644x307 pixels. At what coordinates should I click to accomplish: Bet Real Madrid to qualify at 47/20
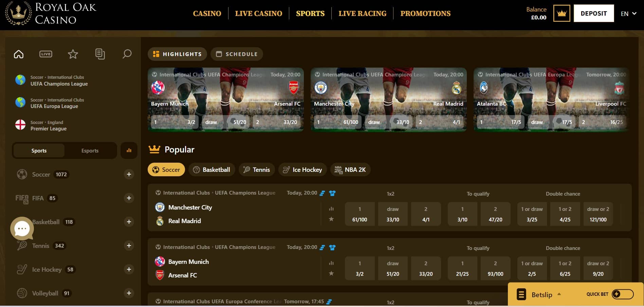(x=495, y=214)
